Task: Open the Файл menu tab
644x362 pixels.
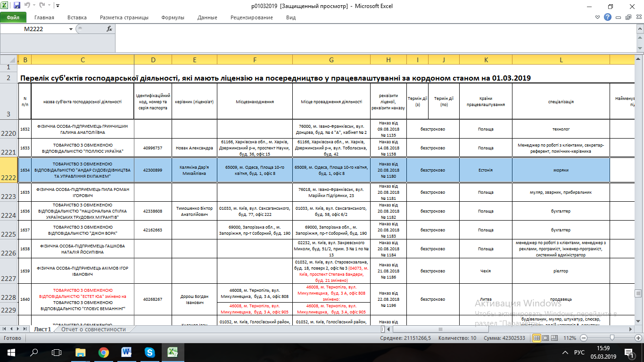Action: coord(13,17)
